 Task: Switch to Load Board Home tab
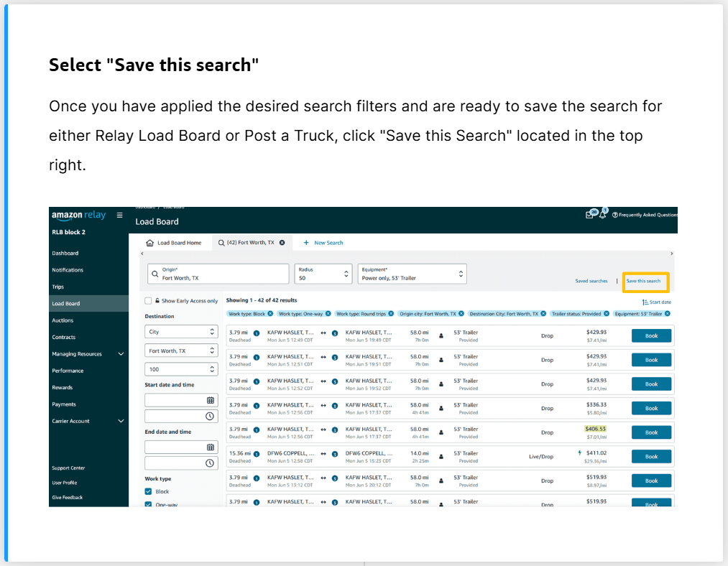[174, 243]
